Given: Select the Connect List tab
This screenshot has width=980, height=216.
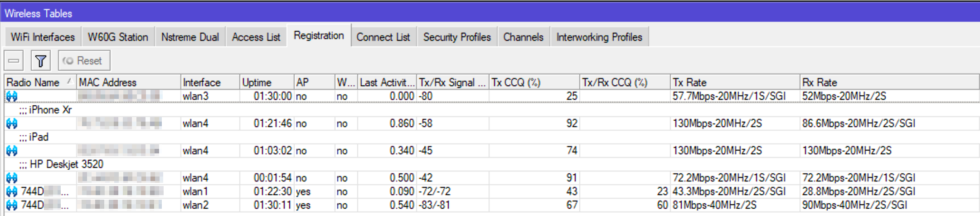Looking at the screenshot, I should click(383, 37).
